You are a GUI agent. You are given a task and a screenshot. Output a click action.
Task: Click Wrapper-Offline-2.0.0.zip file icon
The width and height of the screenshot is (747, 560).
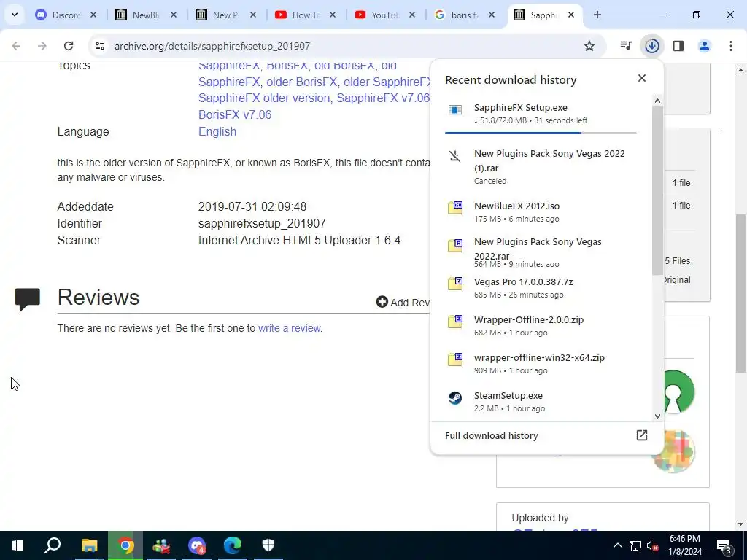click(455, 322)
